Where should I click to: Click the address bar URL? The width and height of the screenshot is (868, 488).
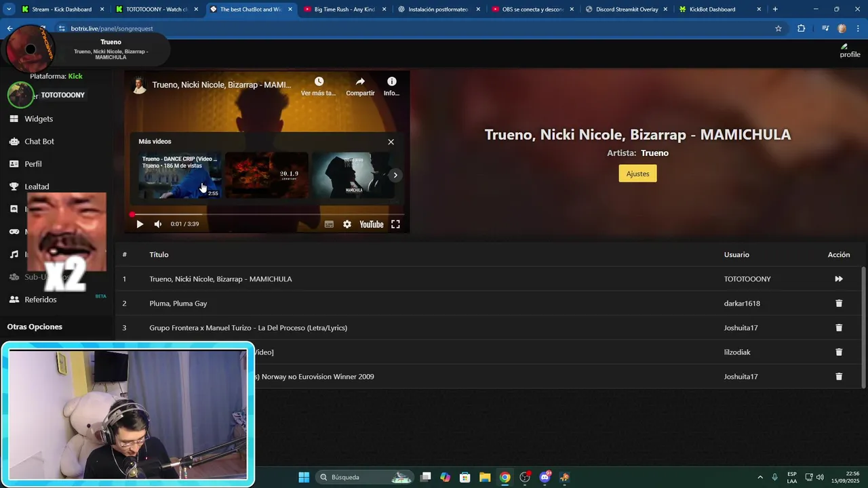(112, 28)
